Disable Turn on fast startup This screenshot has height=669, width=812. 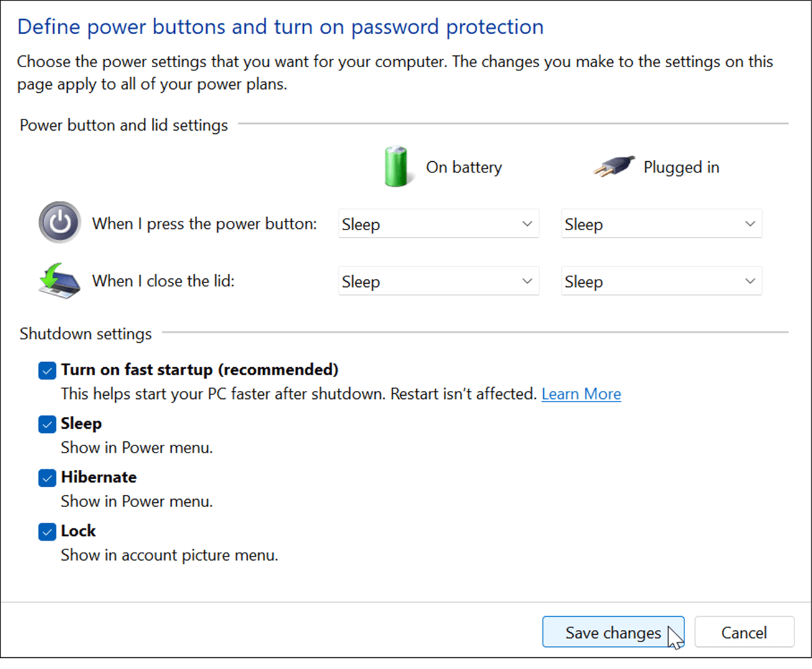click(47, 370)
